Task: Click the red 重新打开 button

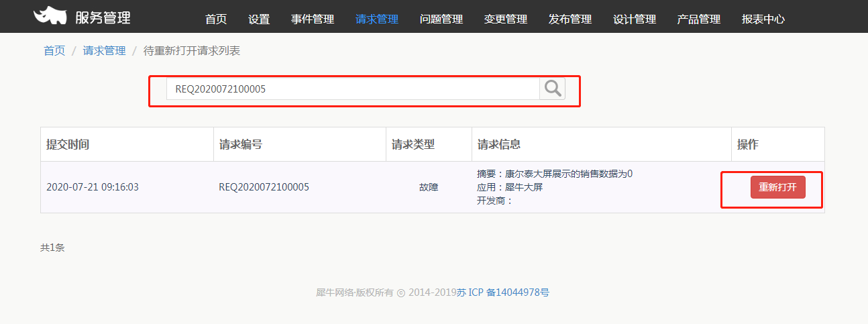Action: 777,187
